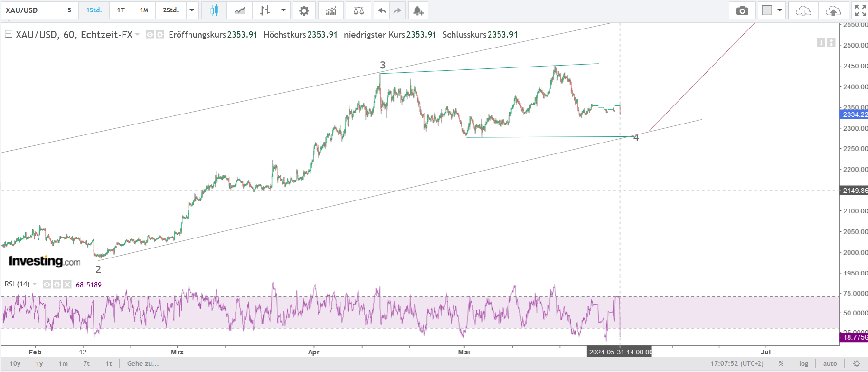Add a price alert bell

(418, 10)
